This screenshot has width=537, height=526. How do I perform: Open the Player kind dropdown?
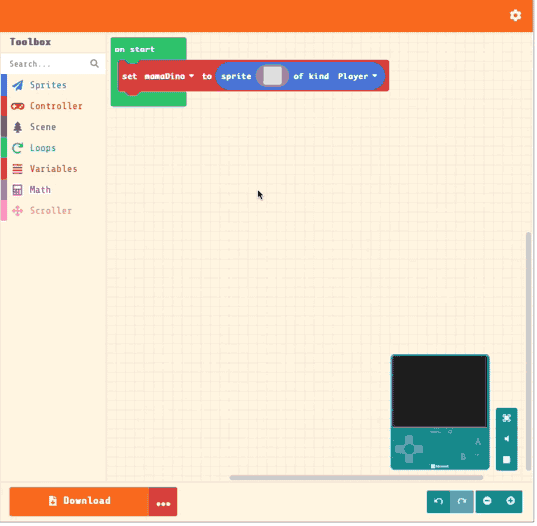coord(358,76)
